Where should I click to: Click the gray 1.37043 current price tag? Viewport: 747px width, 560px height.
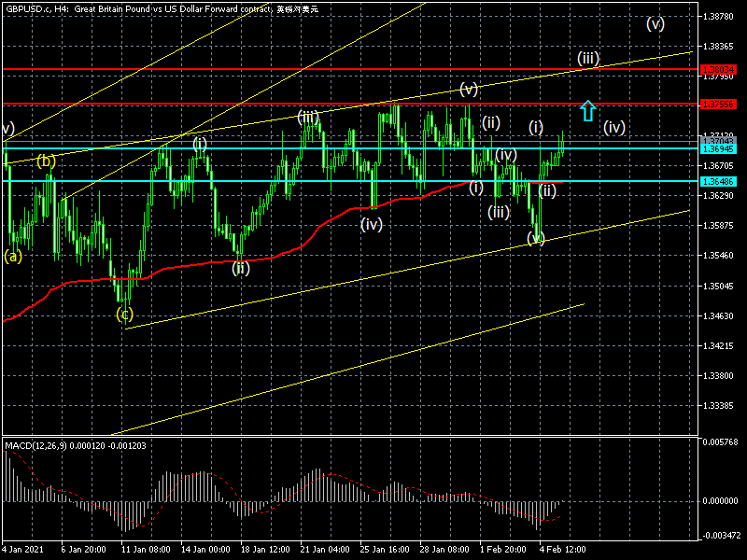(718, 141)
